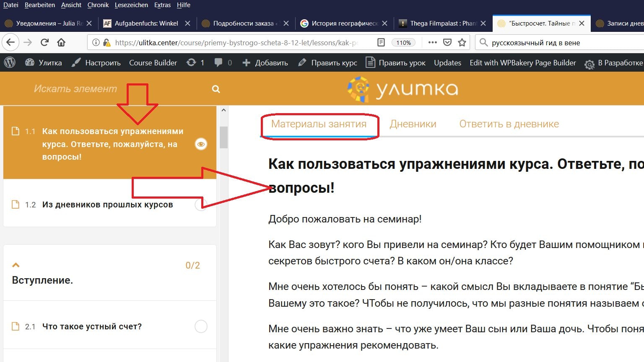Open page actions three-dots menu
Image resolution: width=644 pixels, height=362 pixels.
432,42
